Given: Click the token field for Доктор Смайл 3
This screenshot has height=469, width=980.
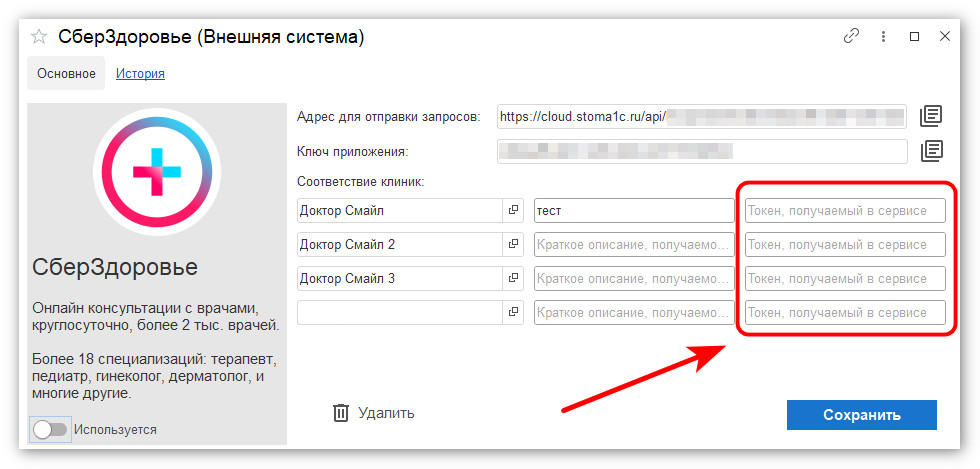Looking at the screenshot, I should [845, 278].
